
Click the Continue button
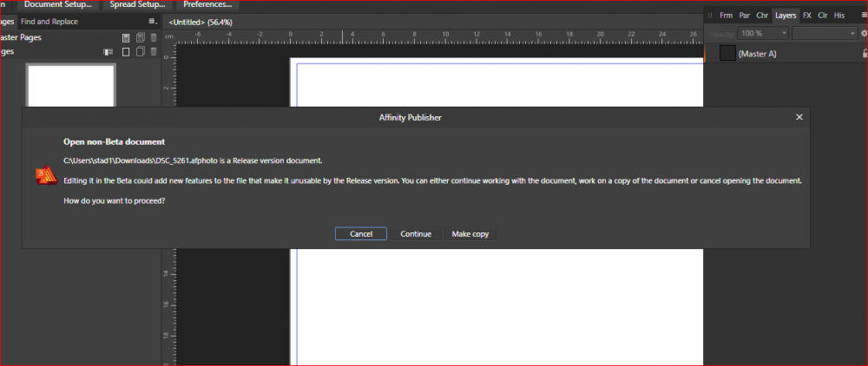click(416, 234)
